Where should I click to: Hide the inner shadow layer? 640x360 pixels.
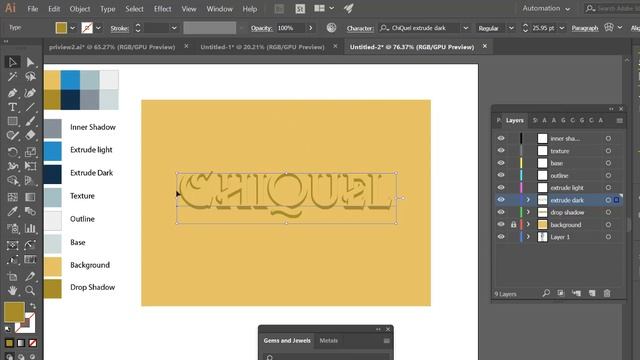501,138
